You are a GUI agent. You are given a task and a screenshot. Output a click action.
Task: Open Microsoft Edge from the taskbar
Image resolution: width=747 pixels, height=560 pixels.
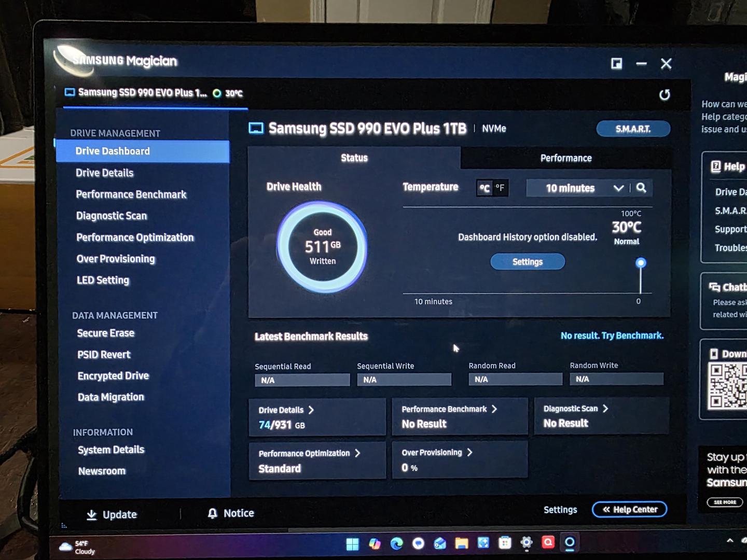396,543
